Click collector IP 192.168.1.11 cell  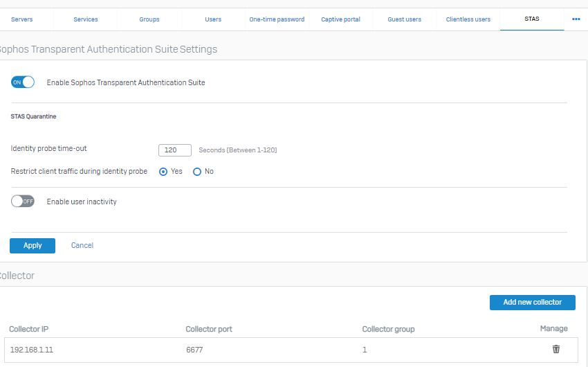[x=32, y=350]
